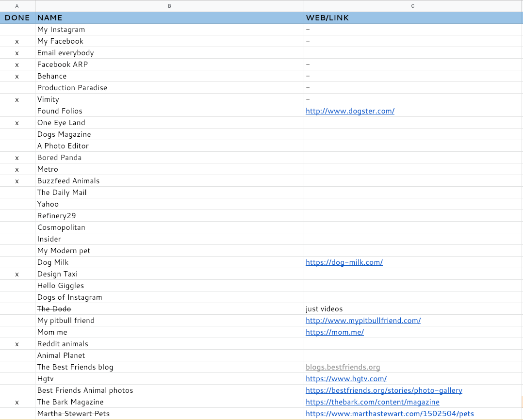Click the DONE header cell
This screenshot has width=523, height=420.
point(17,17)
